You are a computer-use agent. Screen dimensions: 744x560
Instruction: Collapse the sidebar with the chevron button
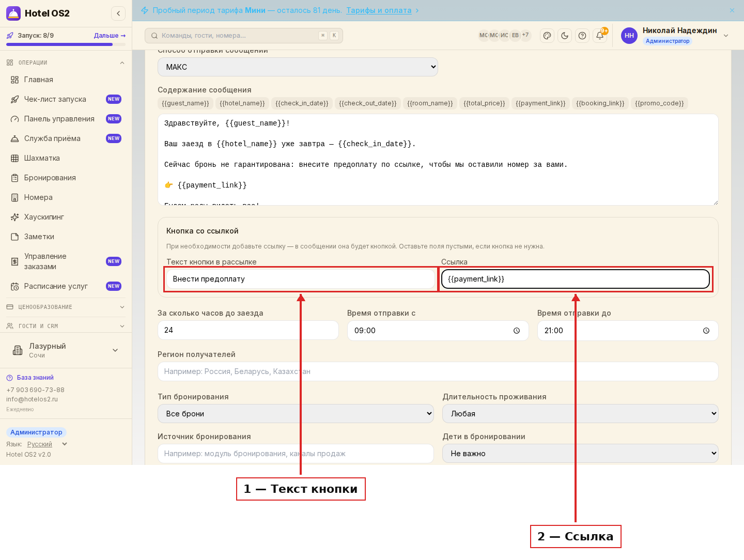118,13
